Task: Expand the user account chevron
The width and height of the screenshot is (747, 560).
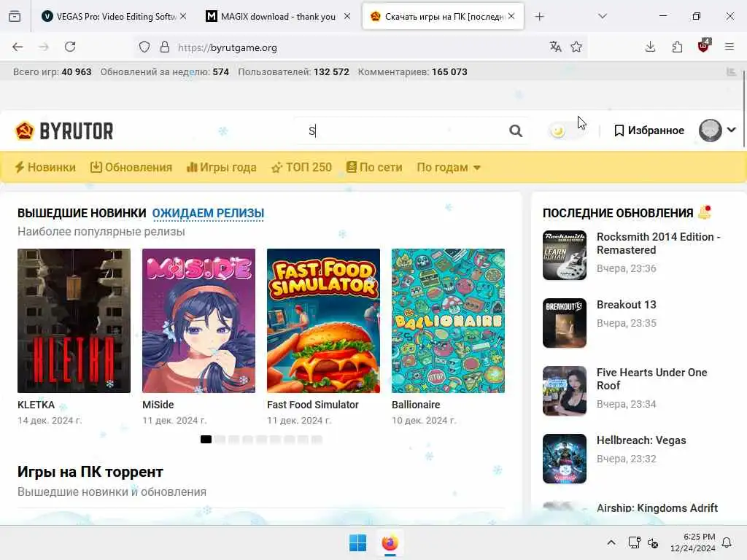Action: coord(731,130)
